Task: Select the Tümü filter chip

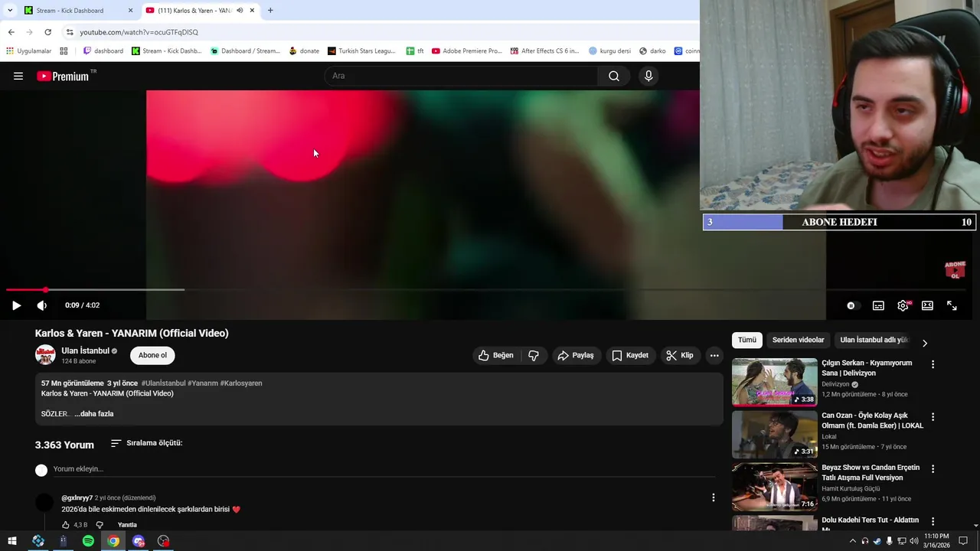Action: click(x=747, y=340)
